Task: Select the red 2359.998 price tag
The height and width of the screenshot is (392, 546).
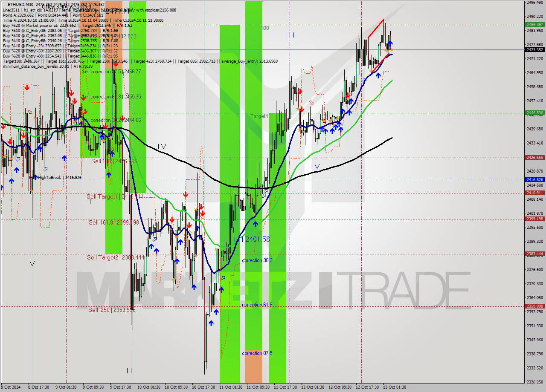Action: click(x=534, y=306)
